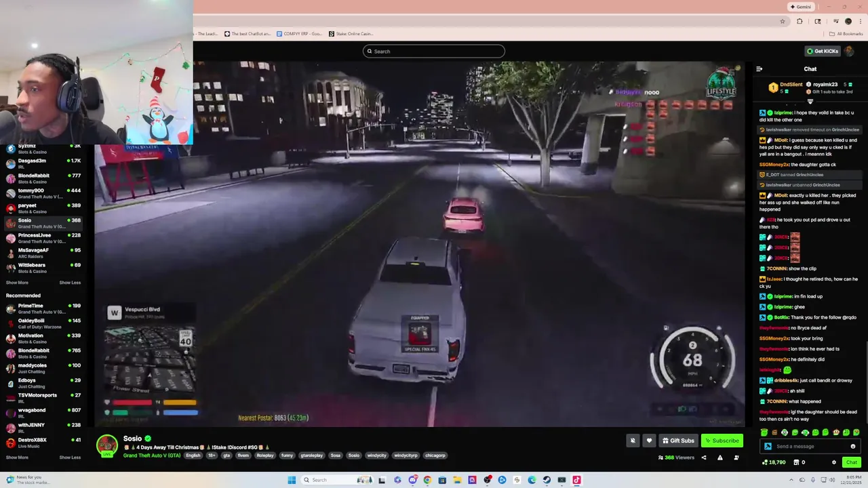Screen dimensions: 868x488
Task: Open the COMPYY ERP bookmark
Action: 299,34
